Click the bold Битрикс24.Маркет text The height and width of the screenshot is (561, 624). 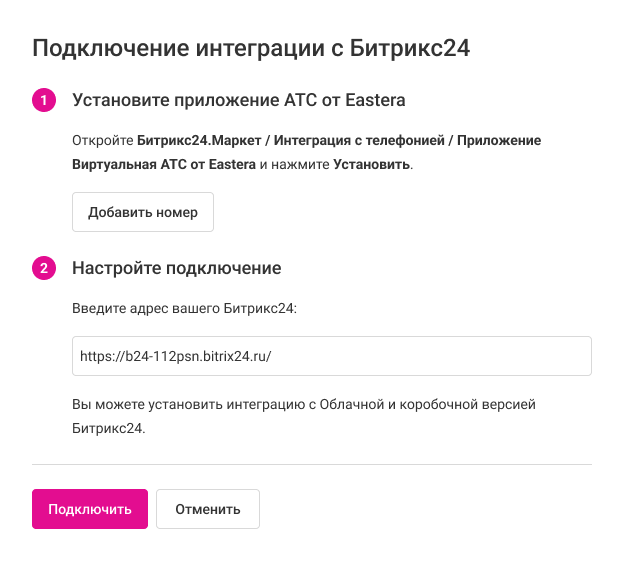191,140
